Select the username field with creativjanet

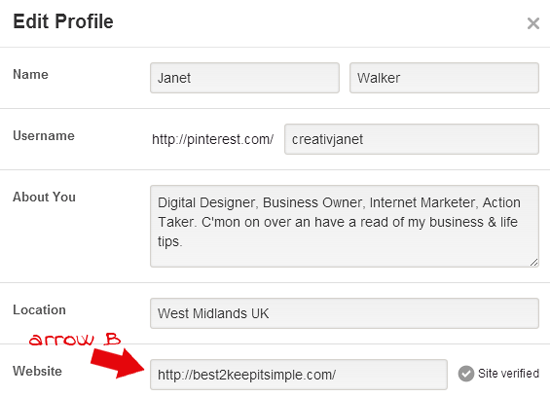[x=411, y=139]
